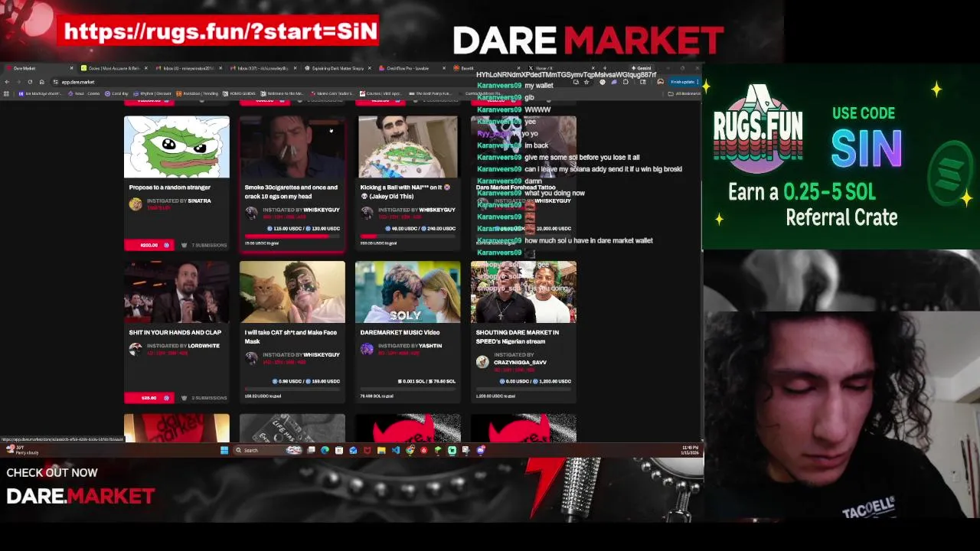Open the 2 SUBMISSIONS link
Screen dimensions: 980x551
click(x=209, y=398)
